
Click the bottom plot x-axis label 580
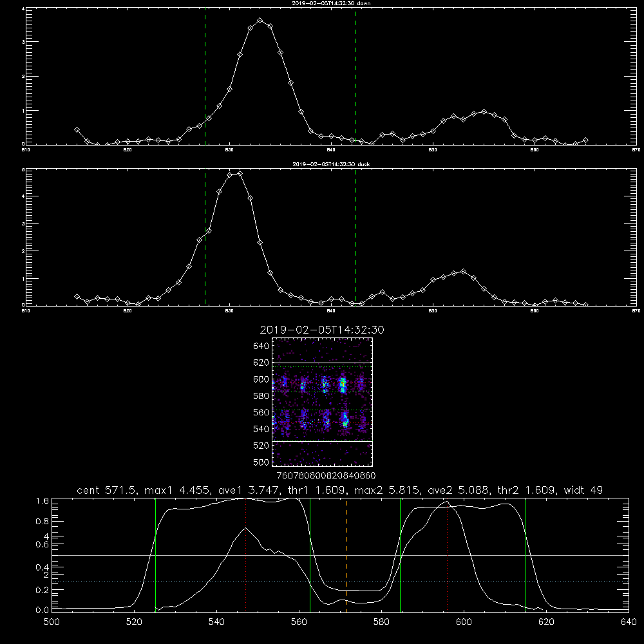pyautogui.click(x=381, y=622)
